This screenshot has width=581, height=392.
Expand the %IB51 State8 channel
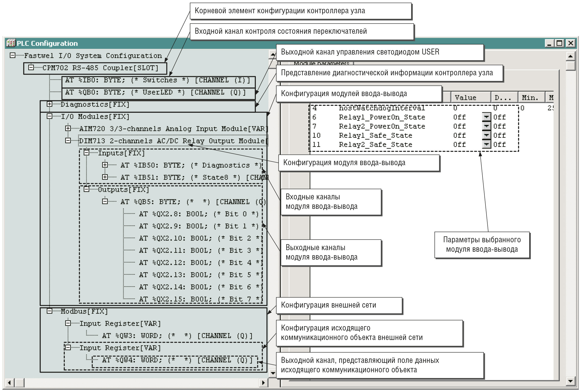coord(105,177)
